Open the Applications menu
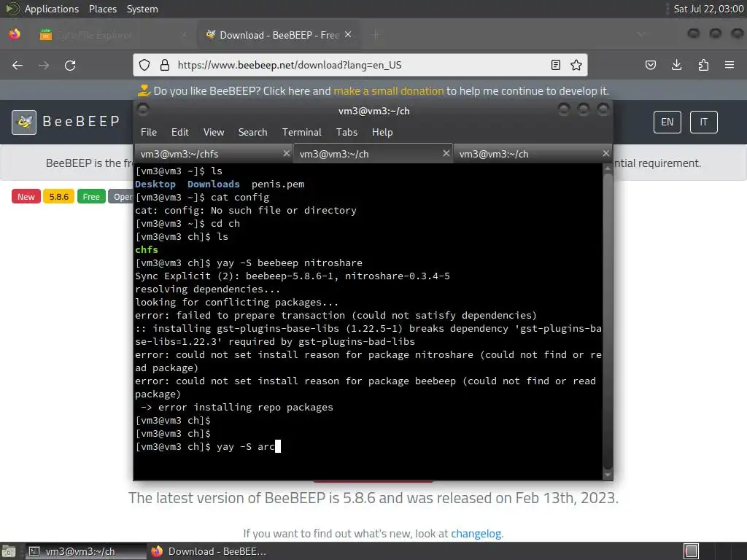This screenshot has width=747, height=560. [52, 9]
